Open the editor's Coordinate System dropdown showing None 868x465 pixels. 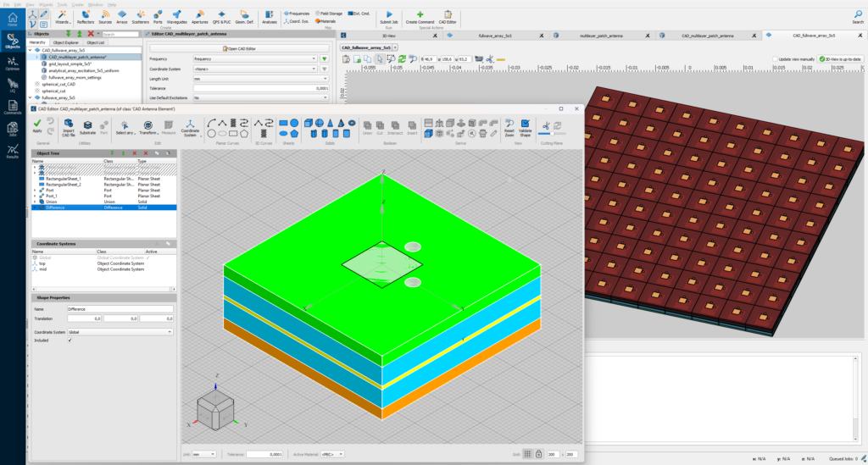[255, 69]
